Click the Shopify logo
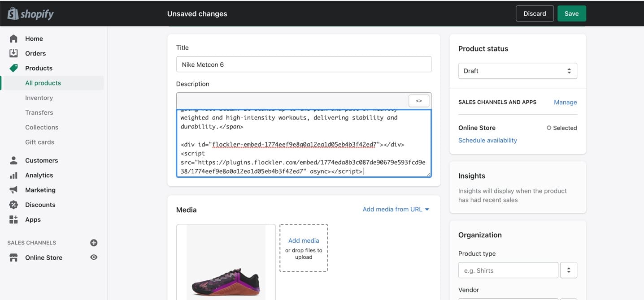Screen dimensions: 644x300 click(x=30, y=13)
